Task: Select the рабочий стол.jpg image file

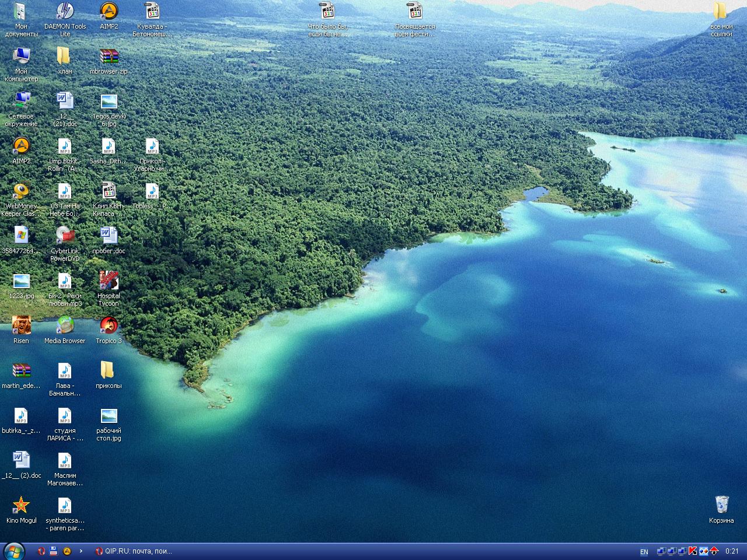Action: point(109,424)
